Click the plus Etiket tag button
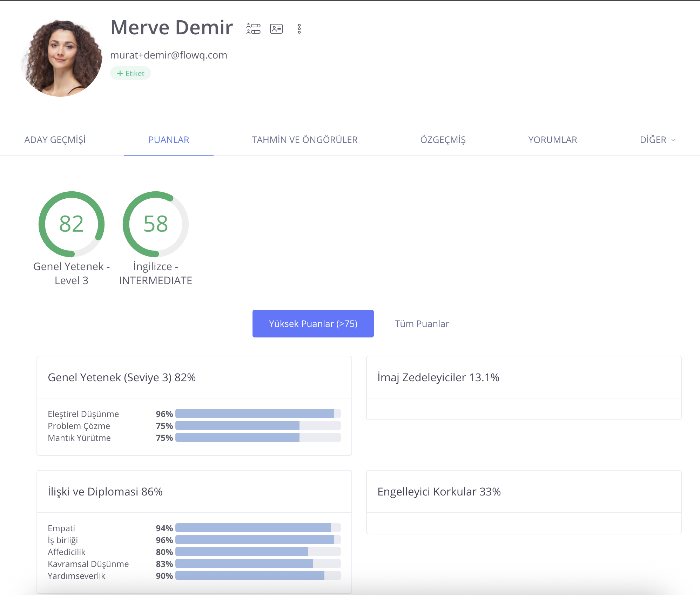This screenshot has height=595, width=700. (x=130, y=73)
